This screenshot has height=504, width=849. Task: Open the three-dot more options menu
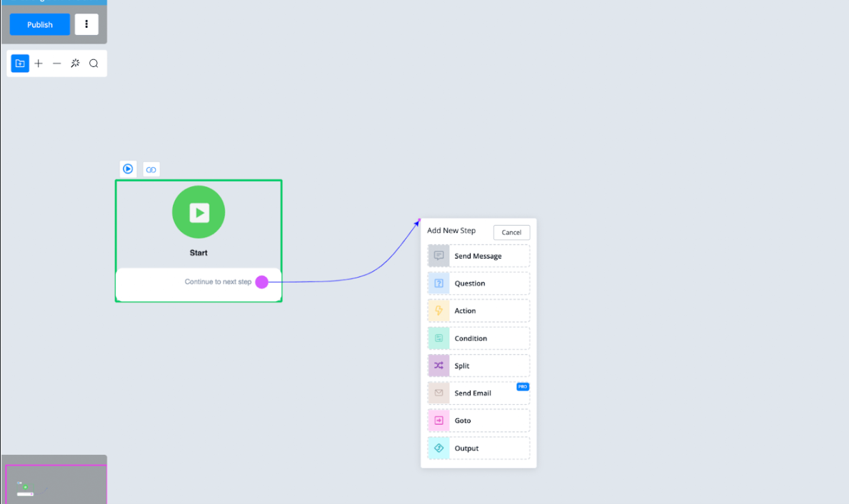tap(86, 24)
